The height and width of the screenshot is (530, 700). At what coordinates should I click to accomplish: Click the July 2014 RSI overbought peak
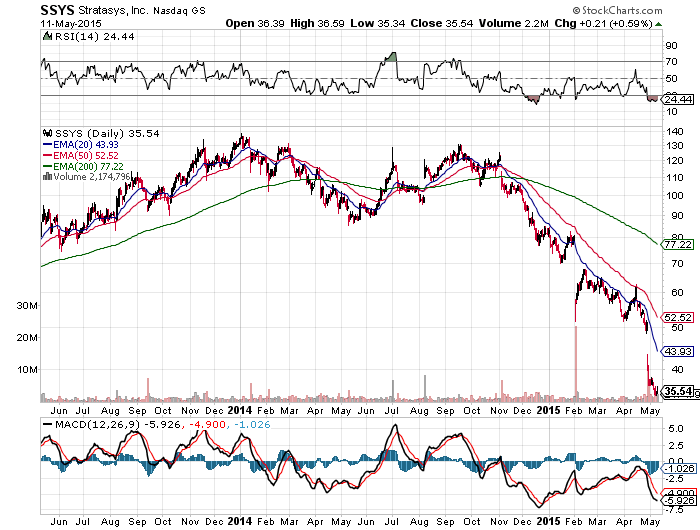(392, 55)
